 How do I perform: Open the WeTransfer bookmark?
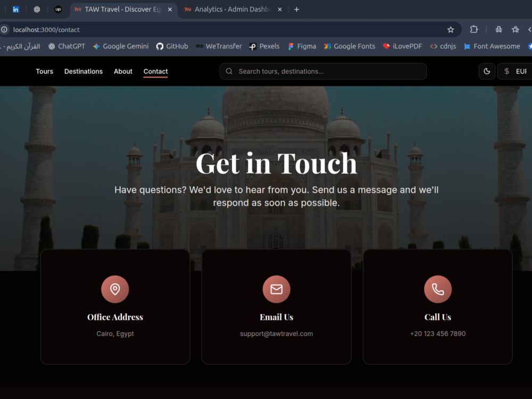click(x=219, y=46)
